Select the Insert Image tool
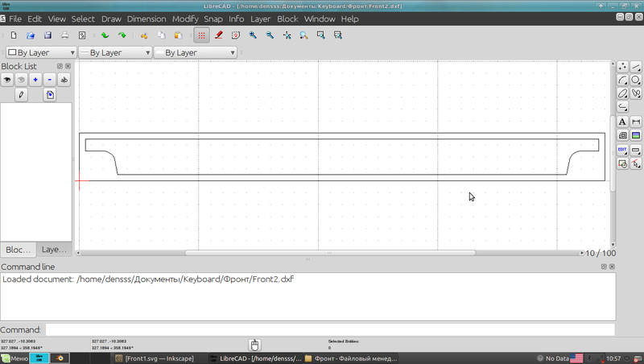The width and height of the screenshot is (644, 364). pos(636,135)
